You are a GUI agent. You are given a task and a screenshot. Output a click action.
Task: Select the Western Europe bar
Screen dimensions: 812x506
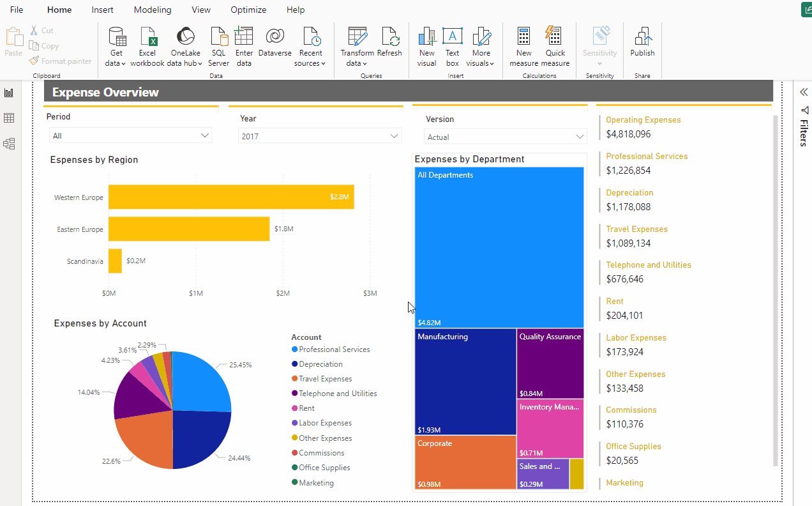(x=230, y=197)
